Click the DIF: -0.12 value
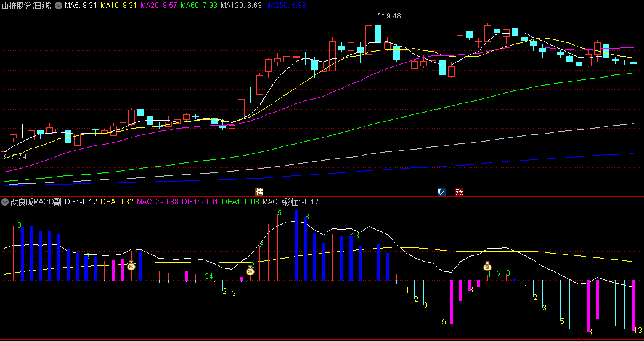Image resolution: width=644 pixels, height=341 pixels. (x=81, y=202)
